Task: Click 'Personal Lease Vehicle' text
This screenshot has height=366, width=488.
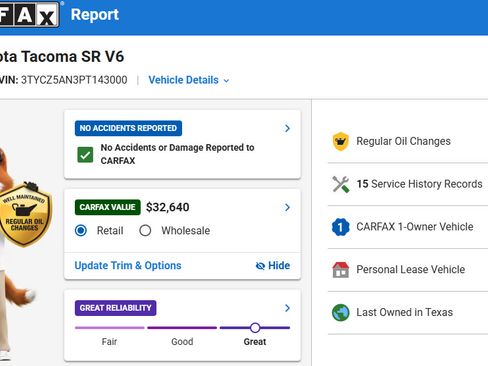Action: pyautogui.click(x=411, y=270)
